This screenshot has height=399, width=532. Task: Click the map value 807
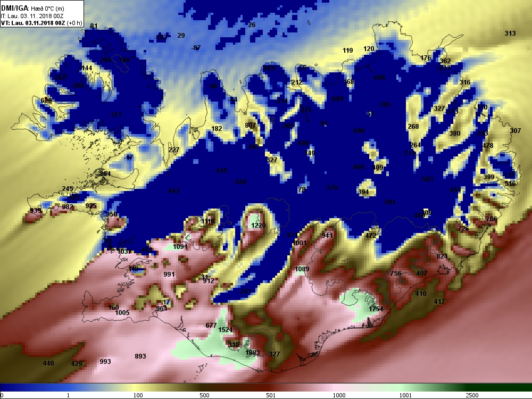(x=251, y=125)
